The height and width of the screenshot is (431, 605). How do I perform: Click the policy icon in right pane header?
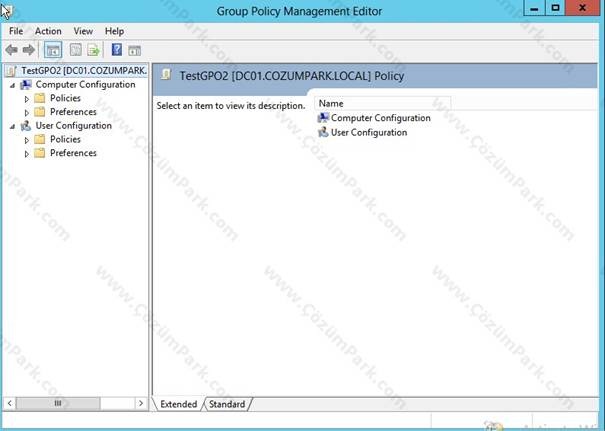[166, 74]
